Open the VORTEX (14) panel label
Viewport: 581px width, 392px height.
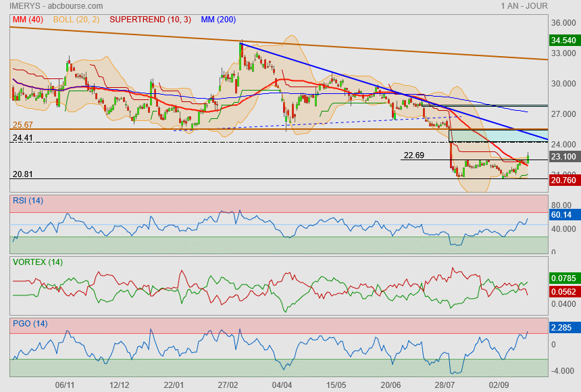point(38,262)
